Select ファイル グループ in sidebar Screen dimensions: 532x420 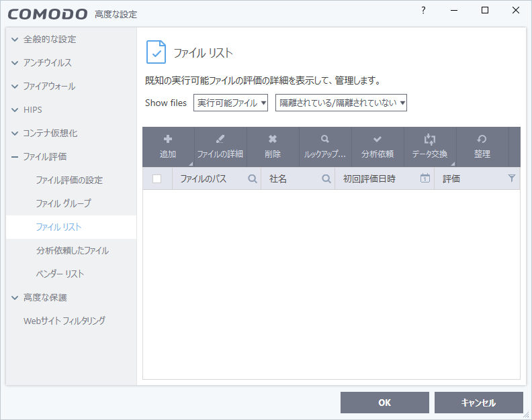pyautogui.click(x=63, y=203)
